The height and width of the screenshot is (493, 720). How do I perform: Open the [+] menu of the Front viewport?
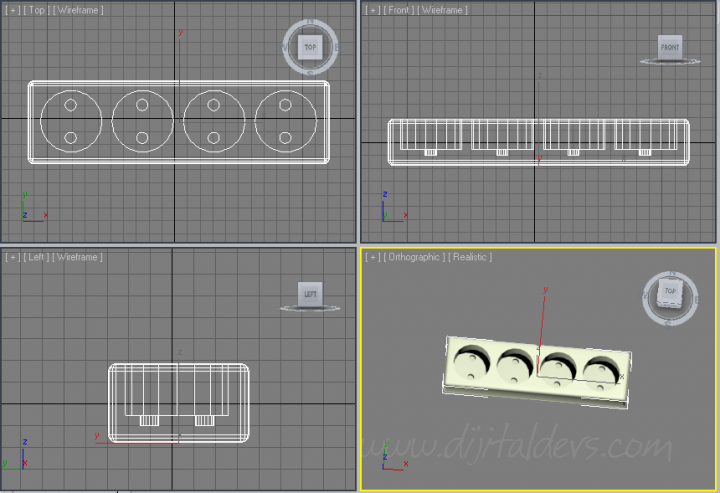[372, 10]
